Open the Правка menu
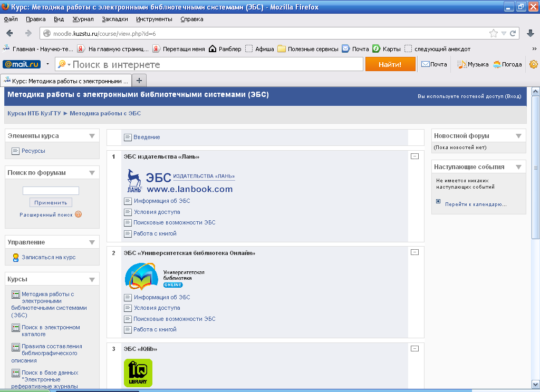The width and height of the screenshot is (540, 392). click(36, 19)
